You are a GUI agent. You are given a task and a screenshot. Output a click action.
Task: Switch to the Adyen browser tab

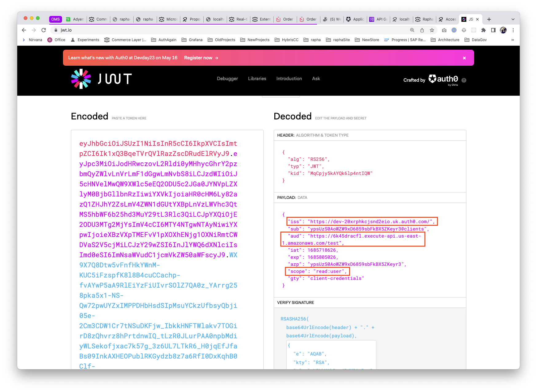point(76,19)
